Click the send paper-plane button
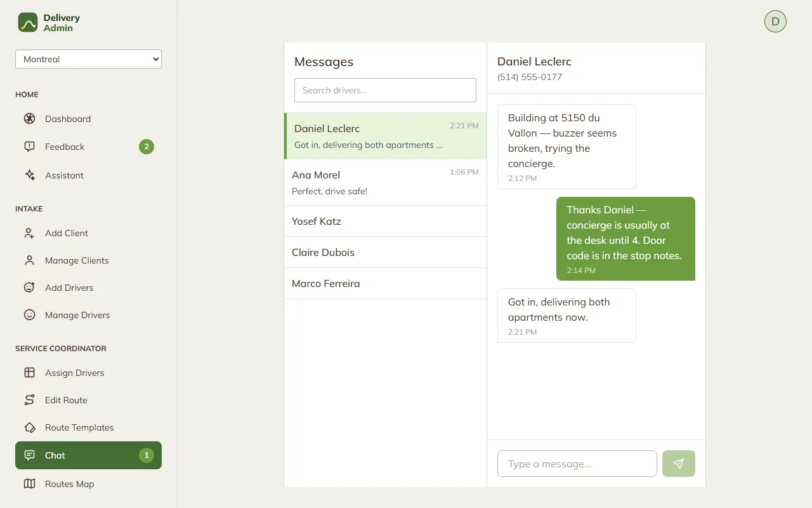812x508 pixels. tap(679, 464)
